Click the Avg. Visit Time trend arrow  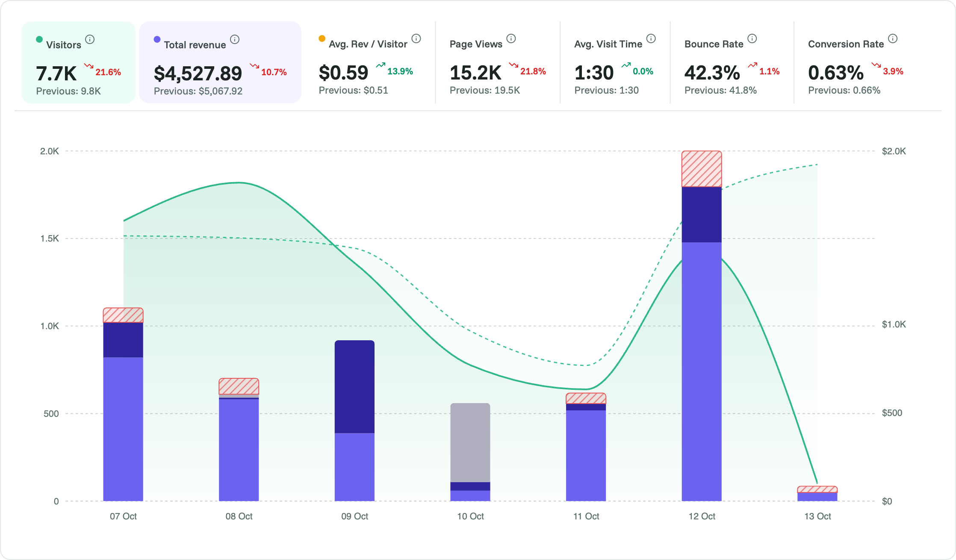click(626, 65)
